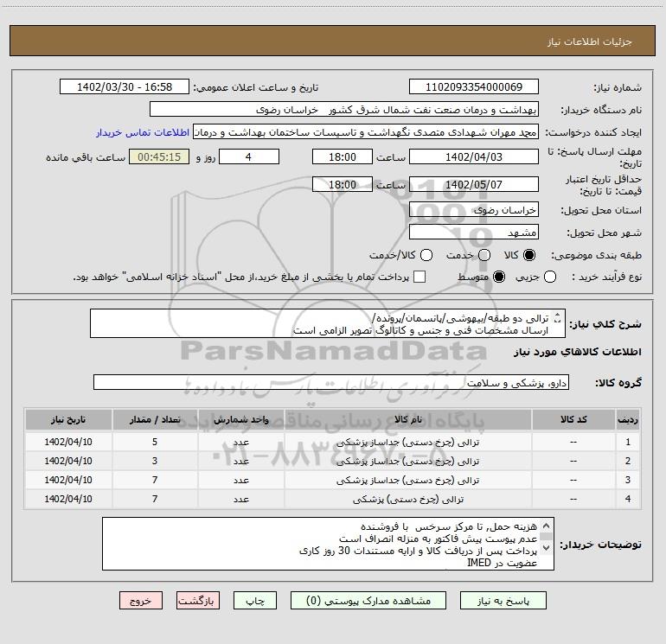
Task: Select the 'جزیی' purchase type radio
Action: (x=549, y=277)
